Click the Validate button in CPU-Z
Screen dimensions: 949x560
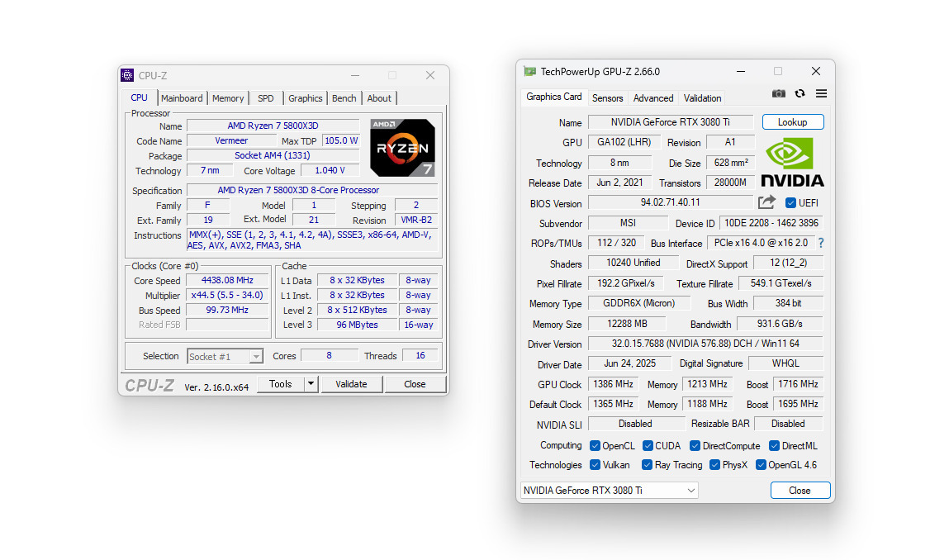point(352,384)
